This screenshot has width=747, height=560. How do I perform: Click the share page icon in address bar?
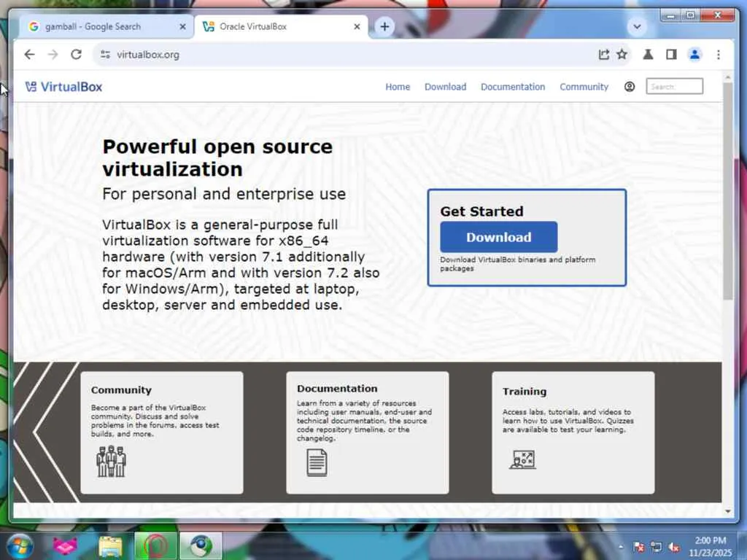(603, 55)
